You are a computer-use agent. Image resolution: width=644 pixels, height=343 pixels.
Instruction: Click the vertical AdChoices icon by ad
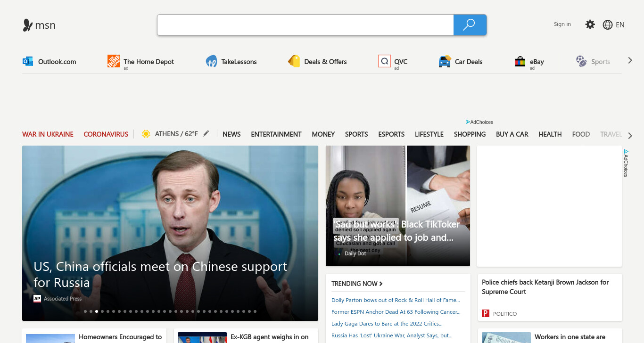click(x=626, y=152)
